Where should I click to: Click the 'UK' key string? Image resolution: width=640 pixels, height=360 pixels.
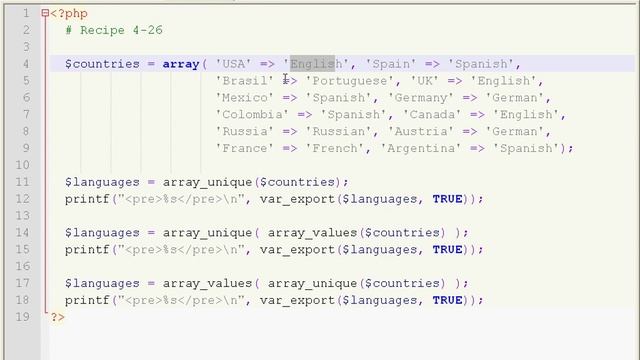click(424, 81)
